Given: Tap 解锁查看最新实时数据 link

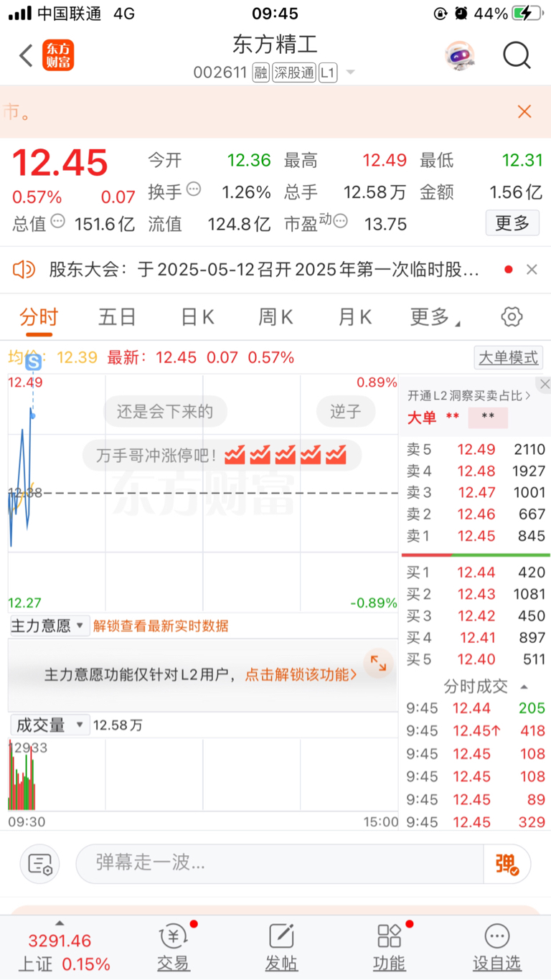Looking at the screenshot, I should pyautogui.click(x=161, y=626).
